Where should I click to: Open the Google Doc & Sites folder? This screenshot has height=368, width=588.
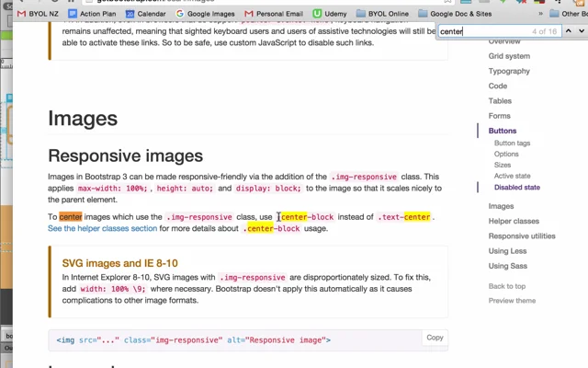(x=455, y=14)
